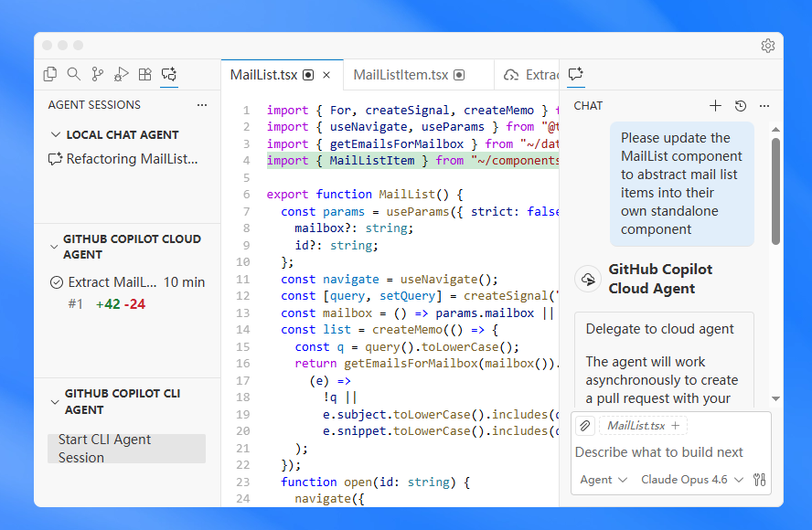Collapse the Local Chat Agent section

(56, 135)
